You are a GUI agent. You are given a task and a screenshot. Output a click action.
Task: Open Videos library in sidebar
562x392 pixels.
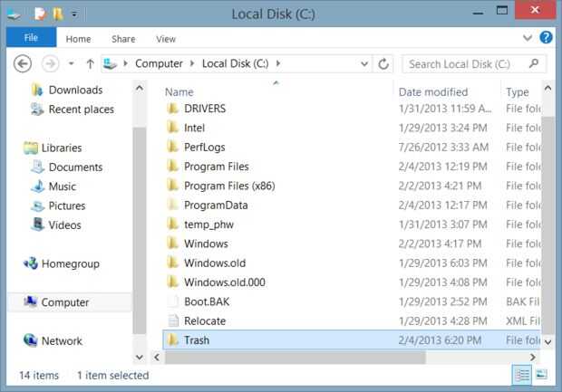64,225
